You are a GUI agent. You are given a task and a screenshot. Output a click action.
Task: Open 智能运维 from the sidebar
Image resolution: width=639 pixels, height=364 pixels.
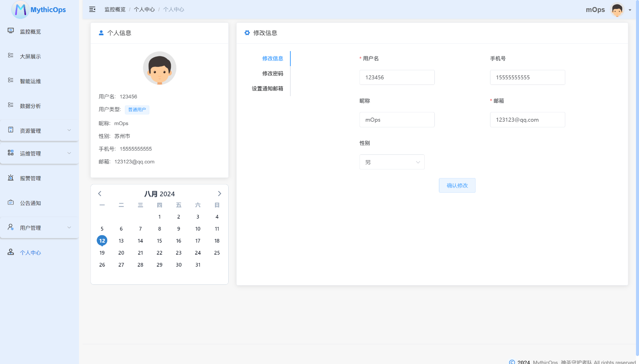coord(30,81)
